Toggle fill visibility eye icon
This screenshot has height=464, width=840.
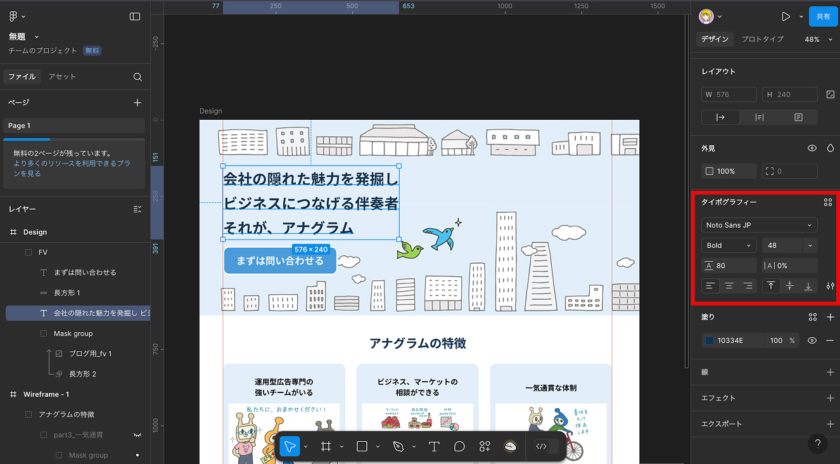812,340
